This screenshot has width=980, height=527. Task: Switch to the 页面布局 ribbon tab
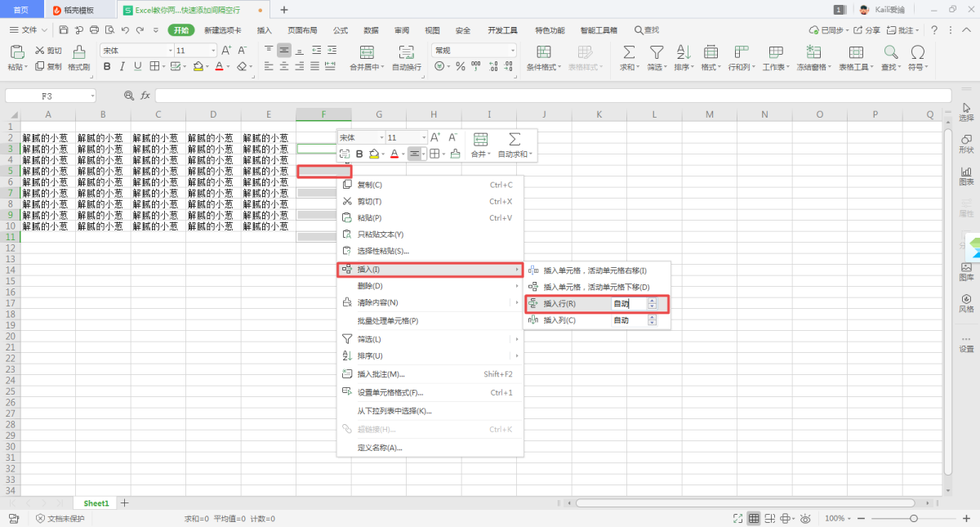point(302,30)
